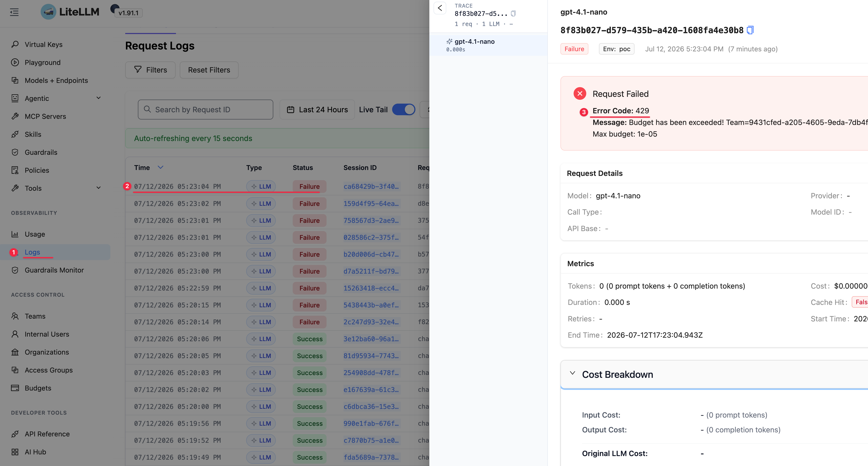
Task: Click the Models + Endpoints icon
Action: click(15, 80)
